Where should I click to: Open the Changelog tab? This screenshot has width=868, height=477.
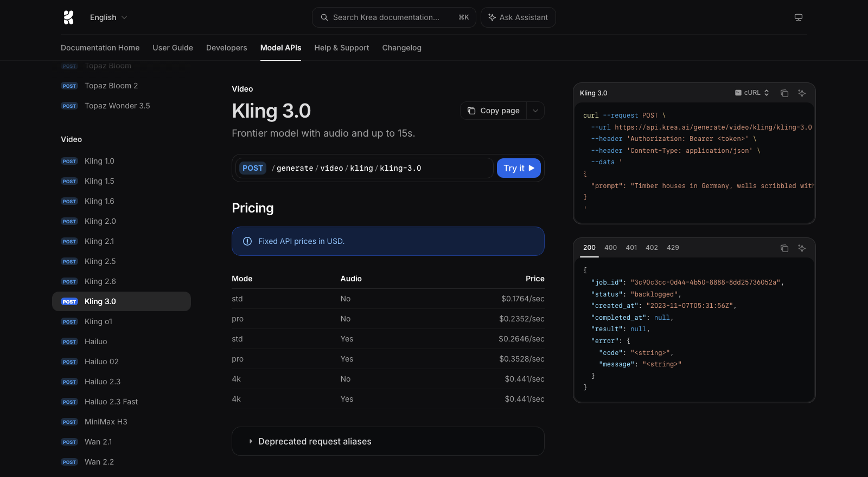coord(402,48)
